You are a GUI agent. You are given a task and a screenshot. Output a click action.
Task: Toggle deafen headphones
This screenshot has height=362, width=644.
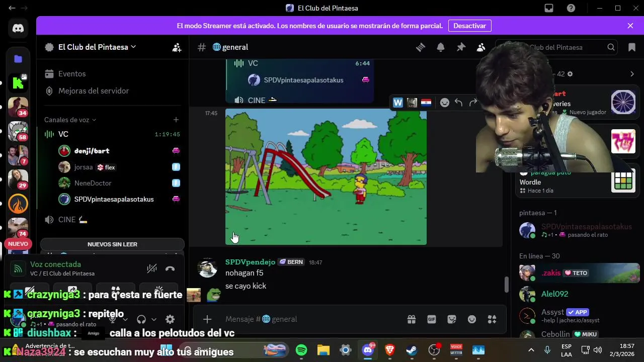141,319
